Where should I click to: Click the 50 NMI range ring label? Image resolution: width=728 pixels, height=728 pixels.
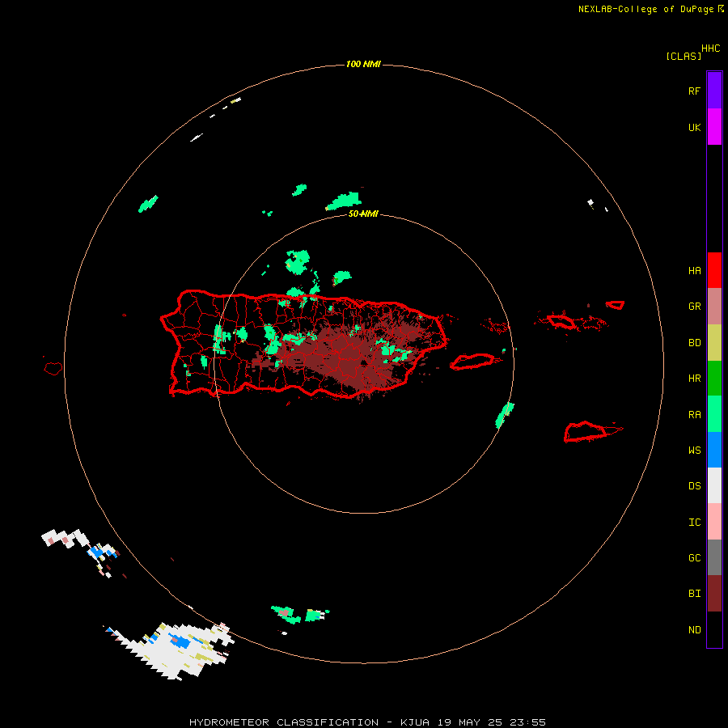point(363,214)
